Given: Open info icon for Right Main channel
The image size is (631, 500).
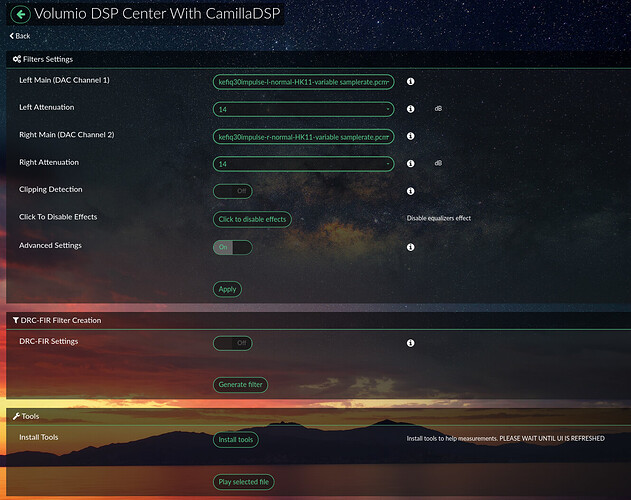Looking at the screenshot, I should pyautogui.click(x=410, y=136).
